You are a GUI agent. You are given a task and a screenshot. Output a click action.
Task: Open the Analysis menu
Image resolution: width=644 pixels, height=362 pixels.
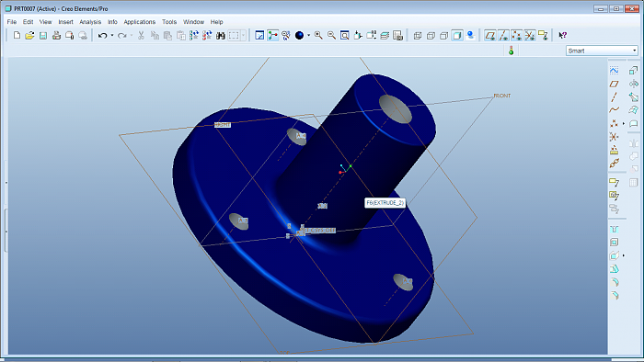(x=90, y=22)
